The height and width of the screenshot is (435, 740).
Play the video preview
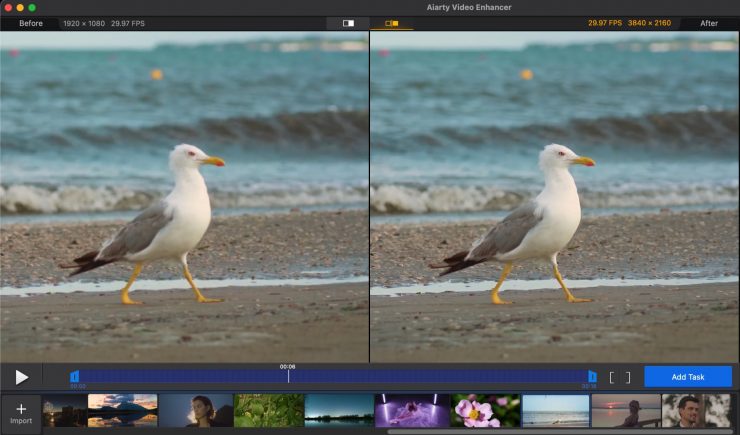tap(21, 377)
